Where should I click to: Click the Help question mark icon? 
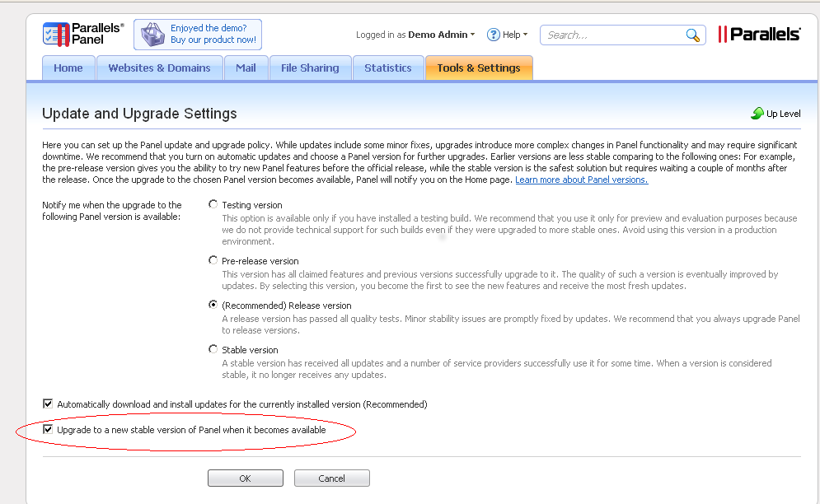click(x=493, y=35)
